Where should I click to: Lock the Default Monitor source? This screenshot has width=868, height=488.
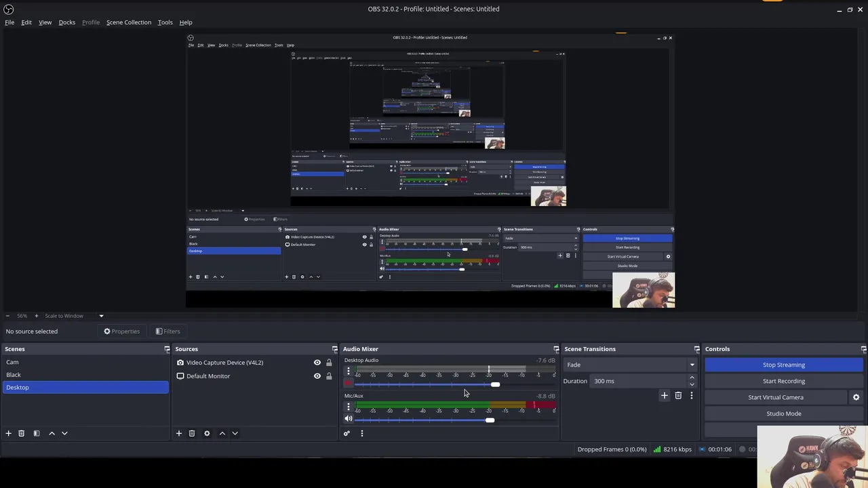click(329, 376)
